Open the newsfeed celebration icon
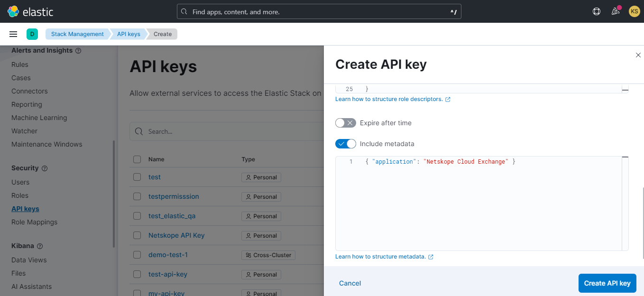Image resolution: width=644 pixels, height=296 pixels. click(616, 11)
